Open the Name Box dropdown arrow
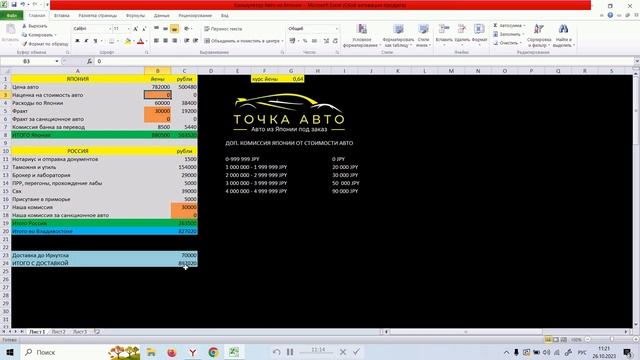The width and height of the screenshot is (640, 360). coord(57,61)
